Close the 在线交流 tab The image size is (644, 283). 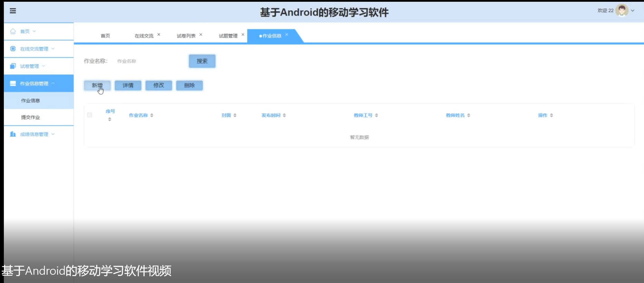pyautogui.click(x=159, y=35)
